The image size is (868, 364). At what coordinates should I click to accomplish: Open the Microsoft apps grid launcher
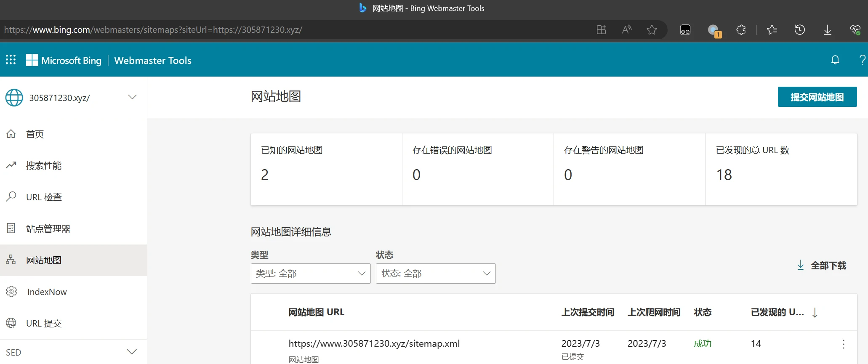tap(11, 60)
